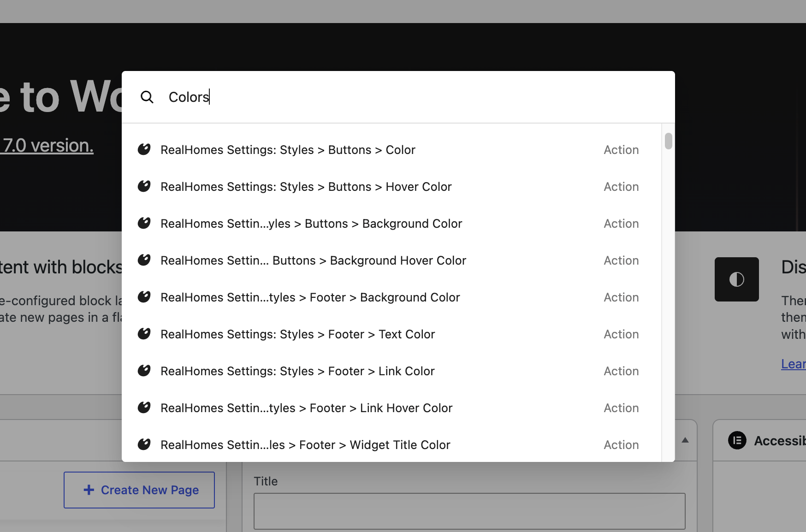Click the RealHomes icon beside Footer > Text Color
This screenshot has width=806, height=532.
pyautogui.click(x=144, y=334)
